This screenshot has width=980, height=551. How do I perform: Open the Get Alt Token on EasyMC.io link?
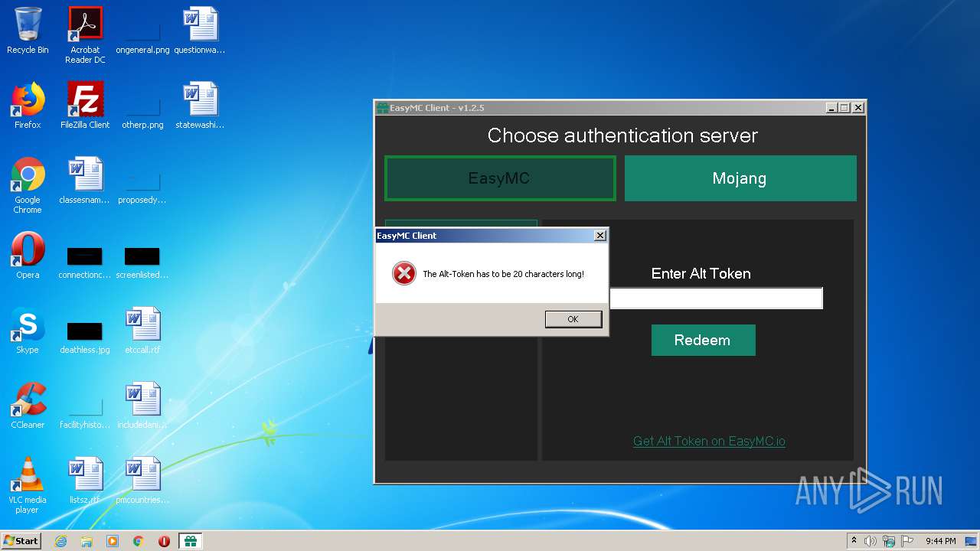(709, 441)
